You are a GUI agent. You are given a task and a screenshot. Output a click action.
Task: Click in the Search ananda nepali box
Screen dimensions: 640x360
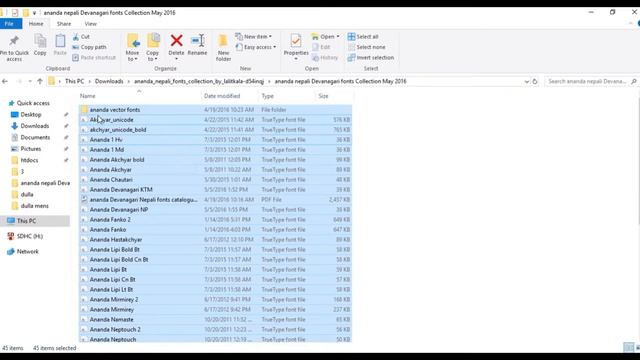click(591, 81)
